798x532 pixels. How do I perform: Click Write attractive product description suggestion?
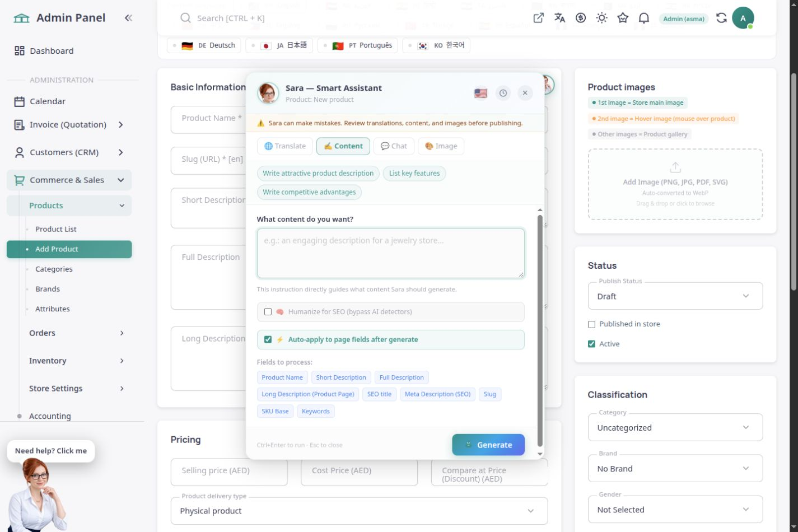(318, 174)
